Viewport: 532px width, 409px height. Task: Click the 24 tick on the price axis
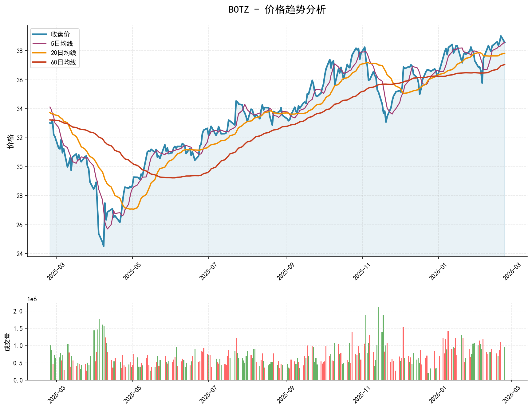pyautogui.click(x=20, y=254)
